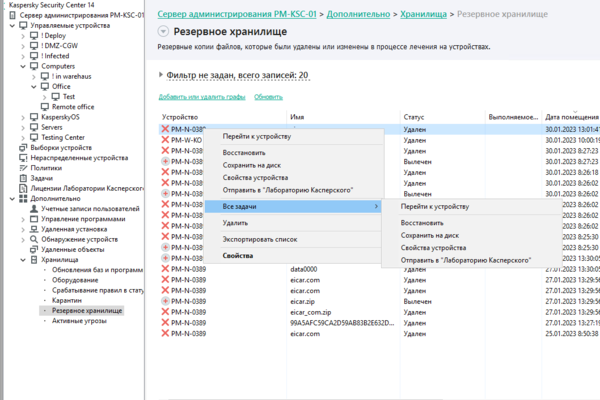Click the !Deploy group monitor icon
The image size is (600, 400).
click(34, 36)
